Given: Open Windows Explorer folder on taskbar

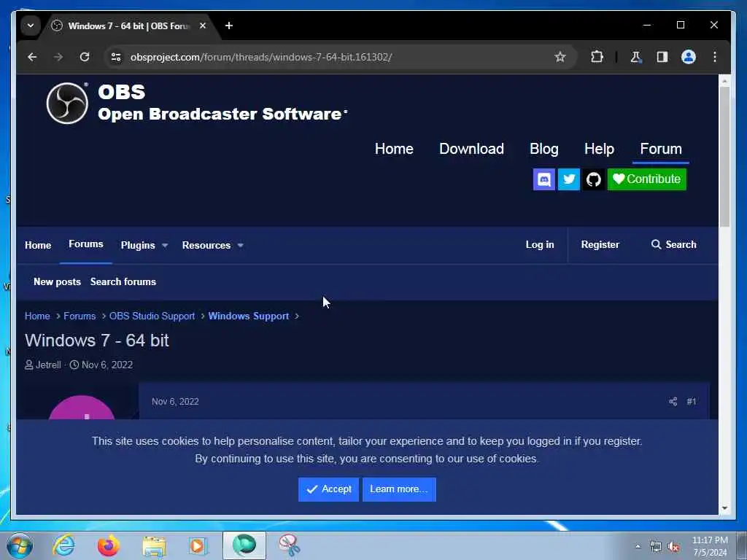Looking at the screenshot, I should [154, 546].
